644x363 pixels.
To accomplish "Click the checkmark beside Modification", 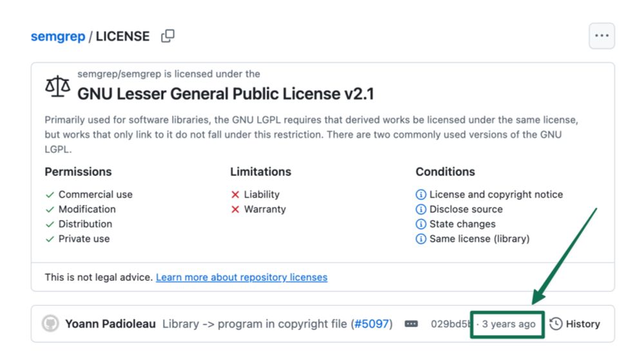I will click(x=50, y=210).
